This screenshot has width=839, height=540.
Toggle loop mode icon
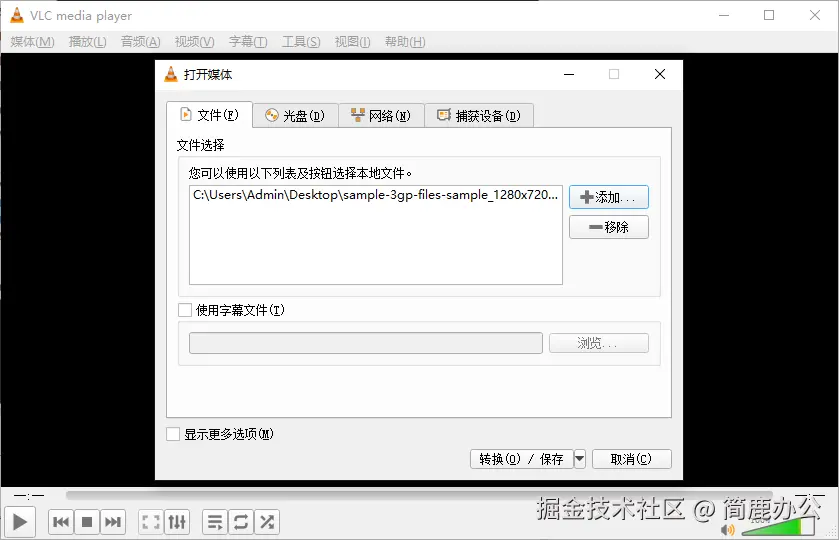click(241, 522)
